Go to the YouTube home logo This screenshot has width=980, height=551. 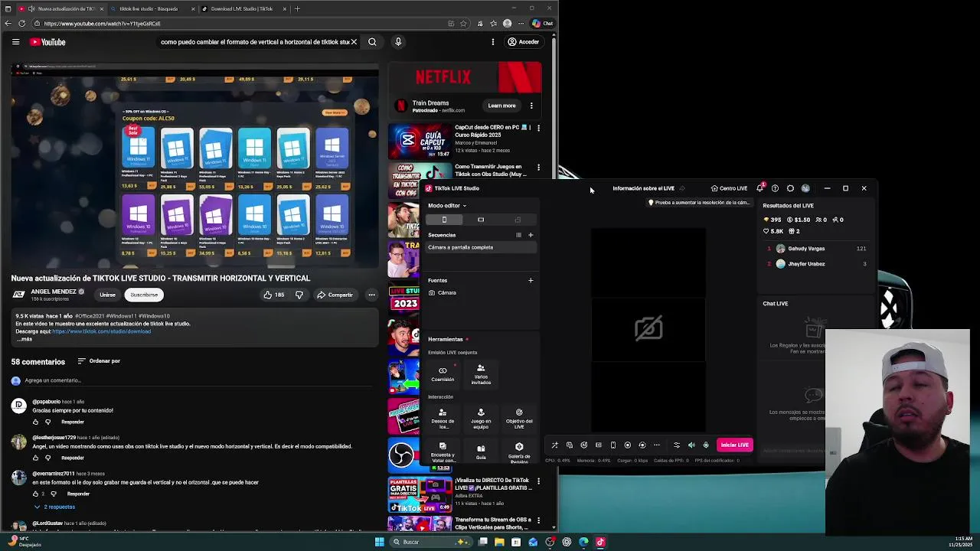47,42
